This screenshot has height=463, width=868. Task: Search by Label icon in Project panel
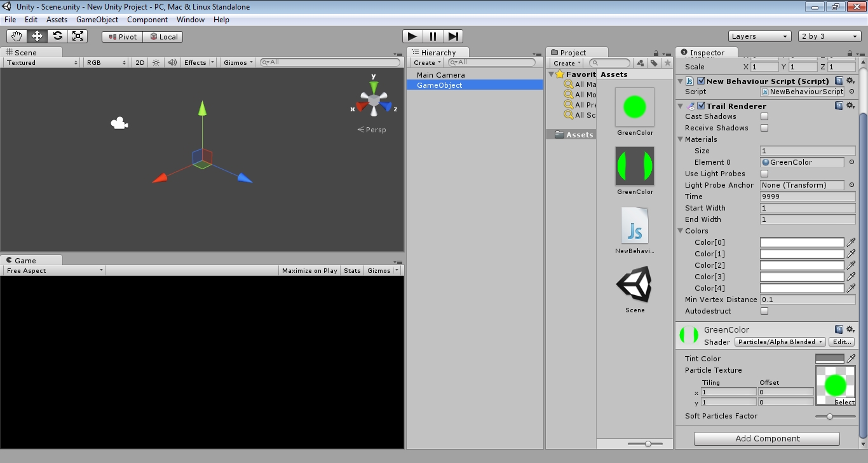click(654, 63)
